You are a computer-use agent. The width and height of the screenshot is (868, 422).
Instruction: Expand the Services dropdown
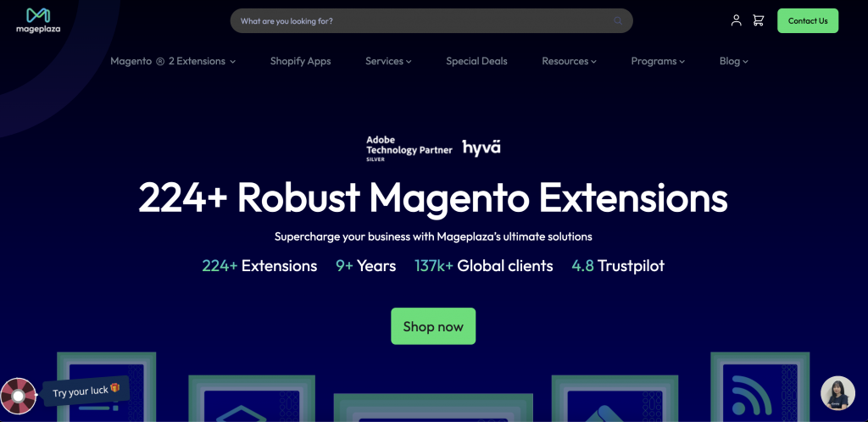(388, 61)
